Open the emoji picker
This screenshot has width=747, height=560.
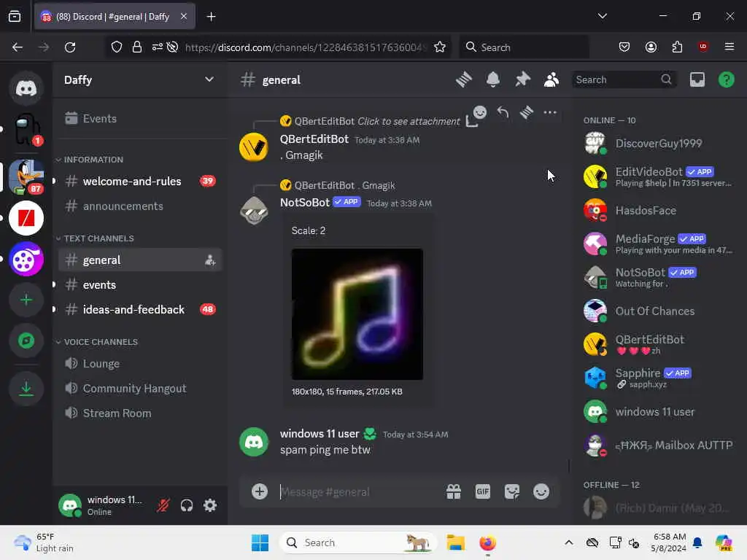tap(541, 491)
